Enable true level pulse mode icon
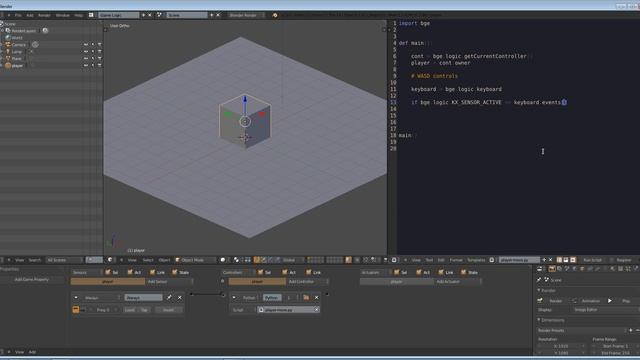Viewport: 640px width, 360px height. pos(76,310)
